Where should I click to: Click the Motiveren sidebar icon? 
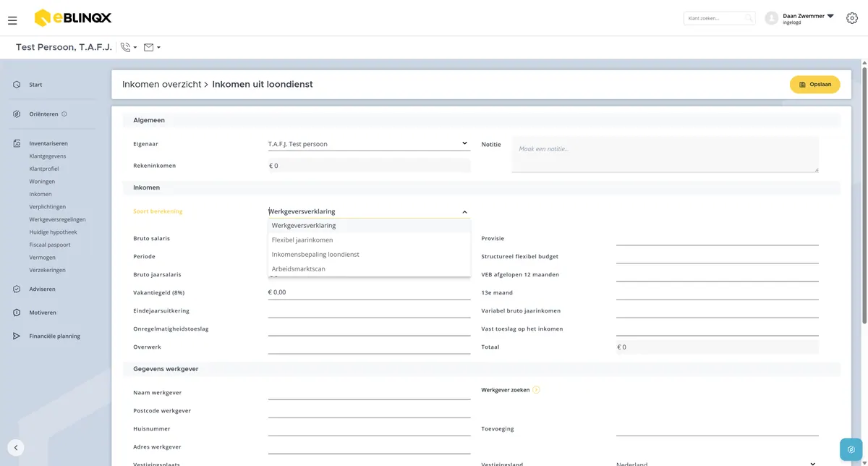point(17,313)
